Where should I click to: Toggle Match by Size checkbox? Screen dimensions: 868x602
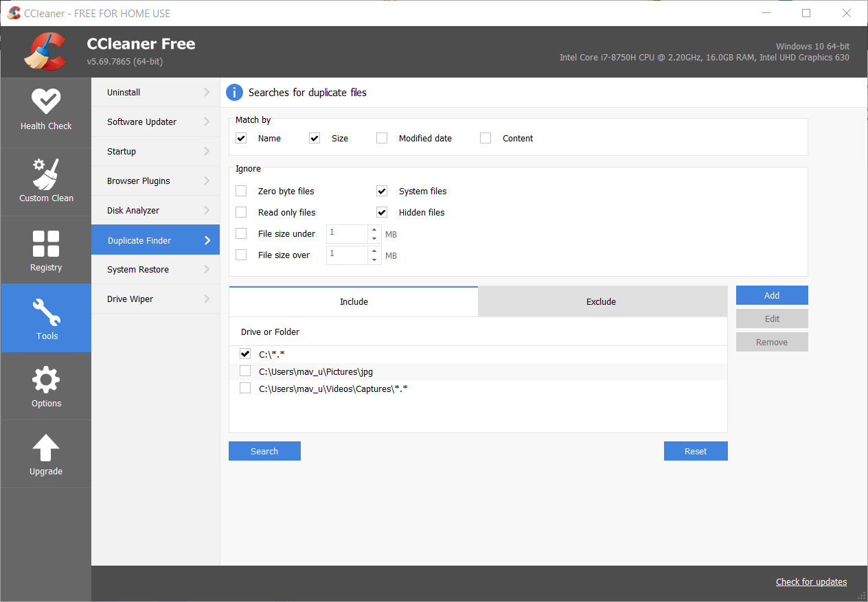click(315, 138)
